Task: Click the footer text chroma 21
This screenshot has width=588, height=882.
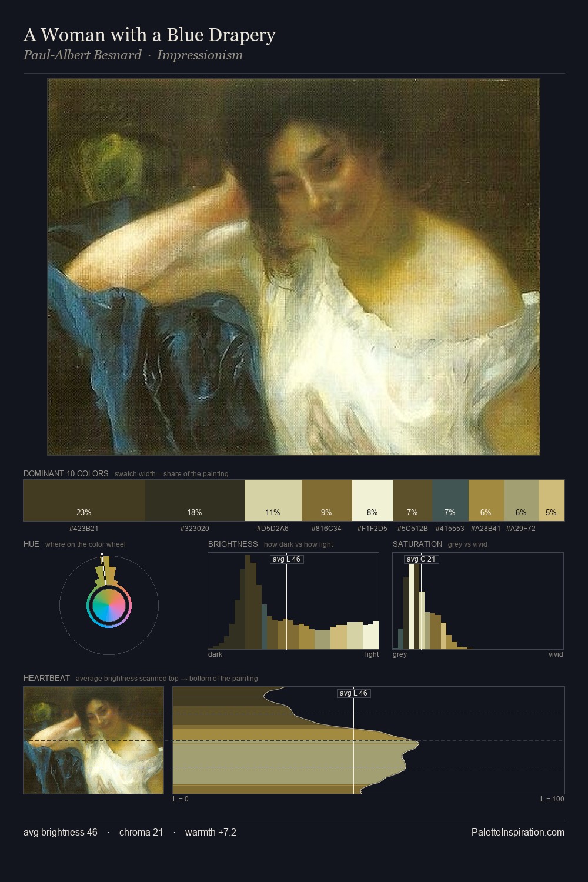Action: [141, 832]
